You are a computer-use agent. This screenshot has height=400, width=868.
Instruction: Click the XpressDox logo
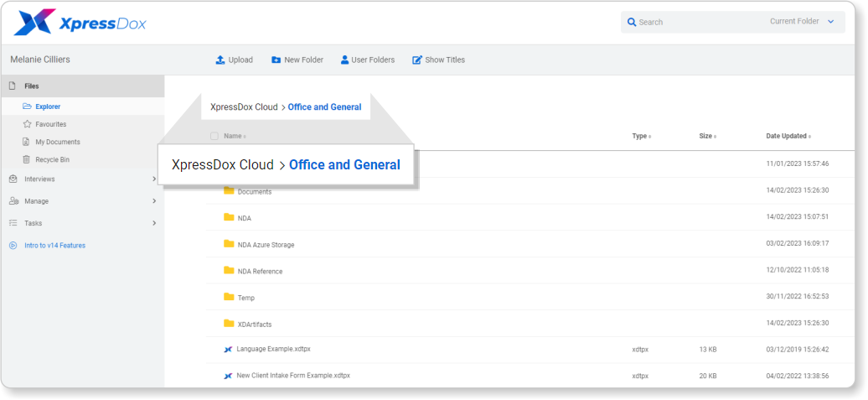click(x=80, y=23)
